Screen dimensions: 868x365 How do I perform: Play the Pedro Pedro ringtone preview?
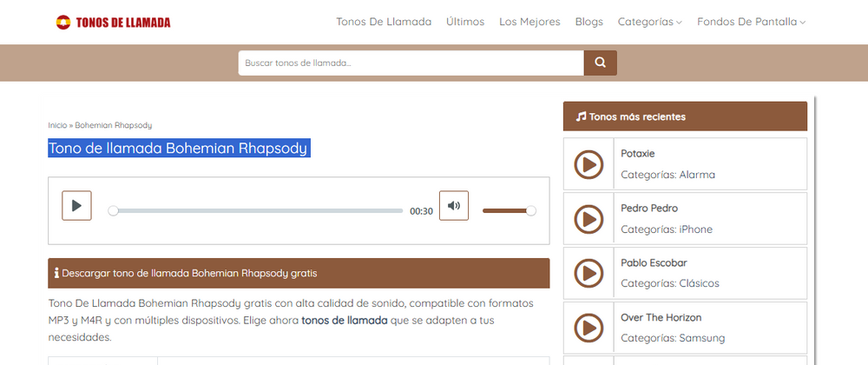tap(588, 219)
